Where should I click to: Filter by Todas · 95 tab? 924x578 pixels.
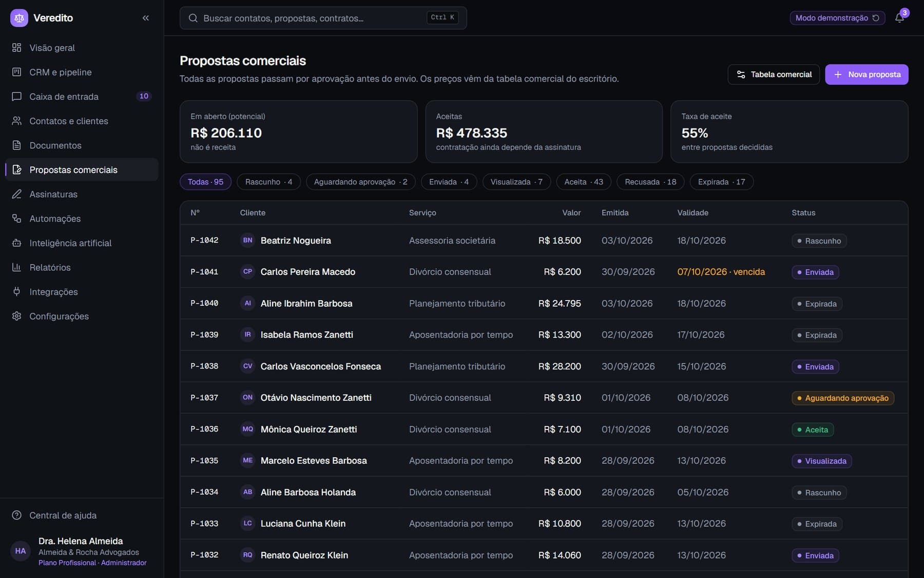click(205, 182)
